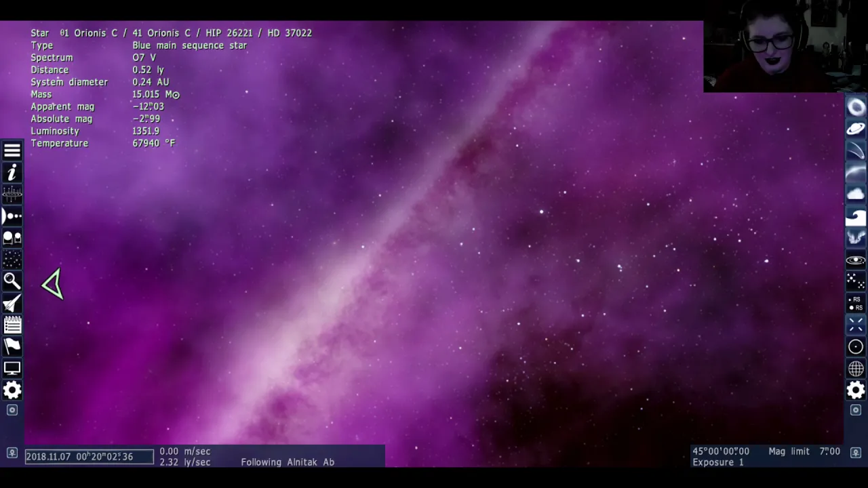This screenshot has height=488, width=868.
Task: Open the orbital map chart icon
Action: 12,195
